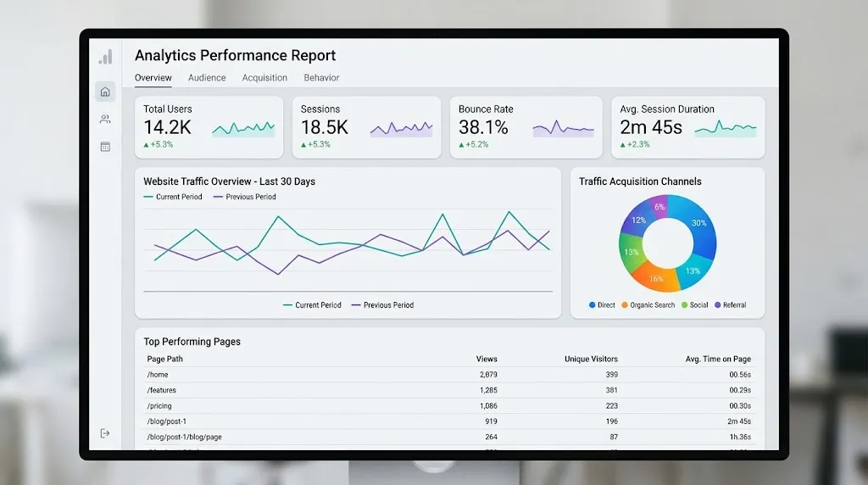Image resolution: width=868 pixels, height=485 pixels.
Task: Click the 12% donut chart segment
Action: (639, 220)
